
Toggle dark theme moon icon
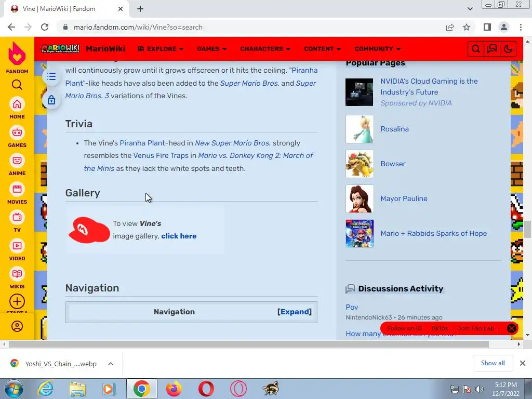[508, 49]
